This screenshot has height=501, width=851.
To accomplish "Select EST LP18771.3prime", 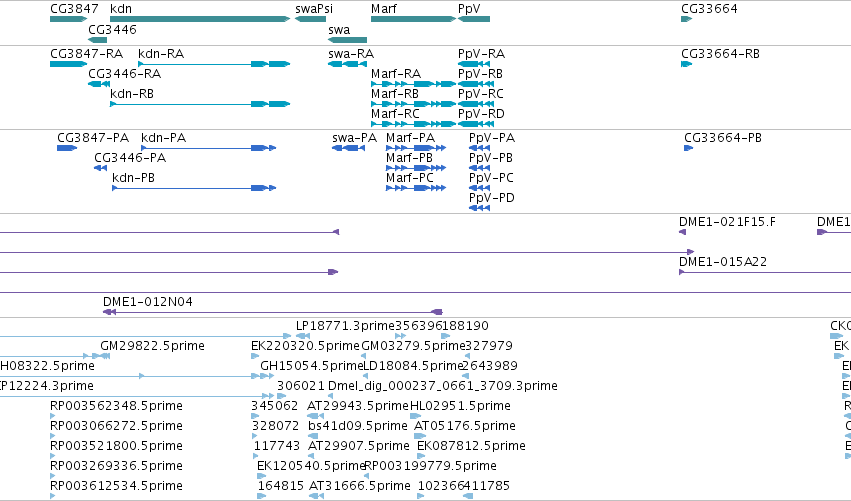I will [345, 326].
